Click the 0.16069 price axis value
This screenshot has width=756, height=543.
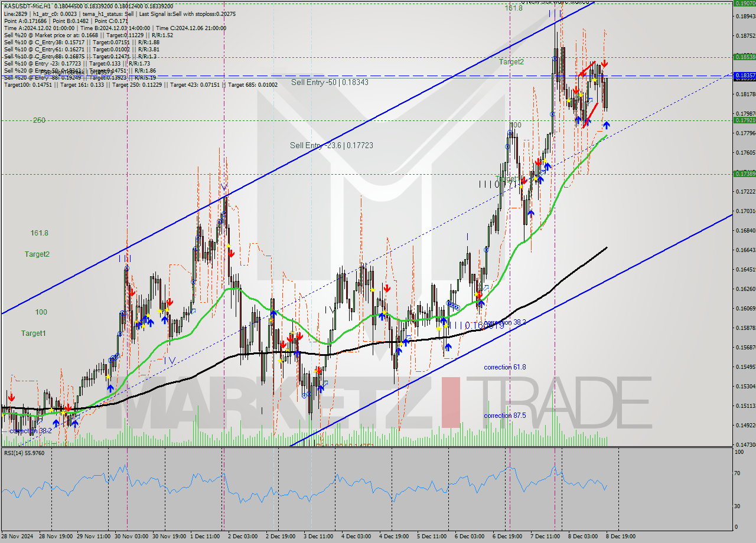(745, 308)
